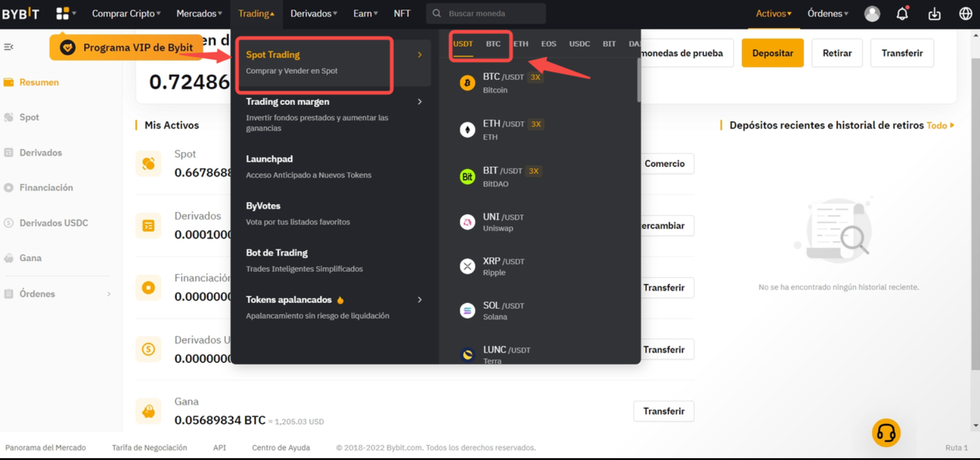Open Launchpad from the Trading menu
This screenshot has height=460, width=980.
269,160
